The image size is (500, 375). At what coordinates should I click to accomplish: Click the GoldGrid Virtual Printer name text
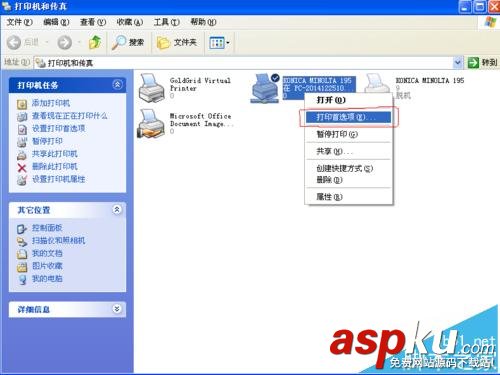pyautogui.click(x=200, y=84)
